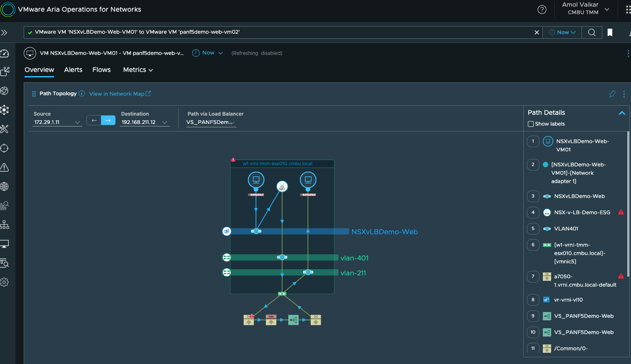631x364 pixels.
Task: Open Source IP 172.29.1.11 dropdown
Action: [57, 122]
